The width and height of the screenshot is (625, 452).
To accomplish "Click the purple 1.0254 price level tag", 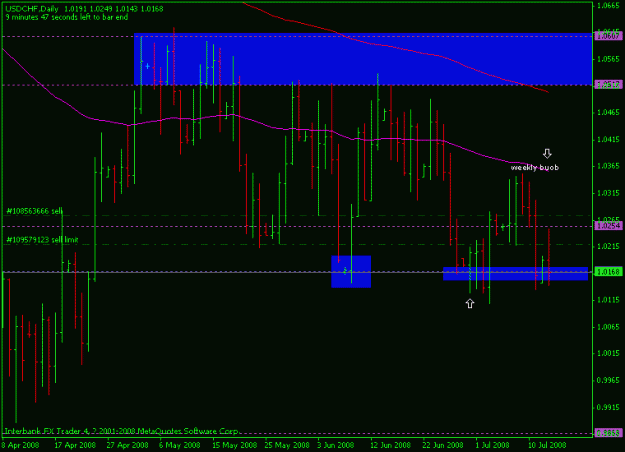I will 608,226.
